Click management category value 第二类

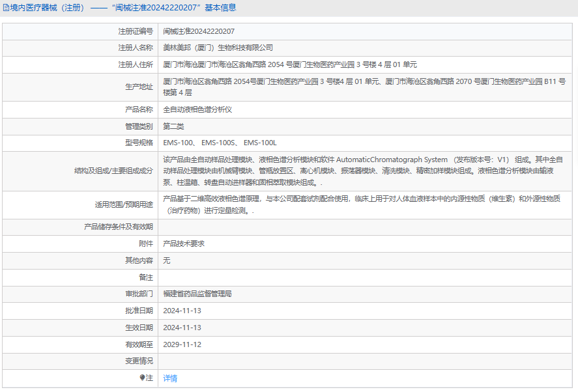click(173, 126)
